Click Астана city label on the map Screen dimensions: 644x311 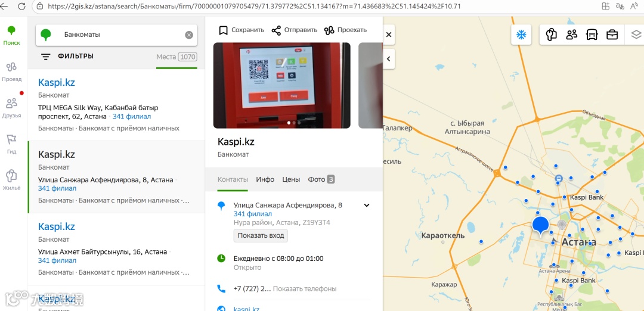point(579,242)
